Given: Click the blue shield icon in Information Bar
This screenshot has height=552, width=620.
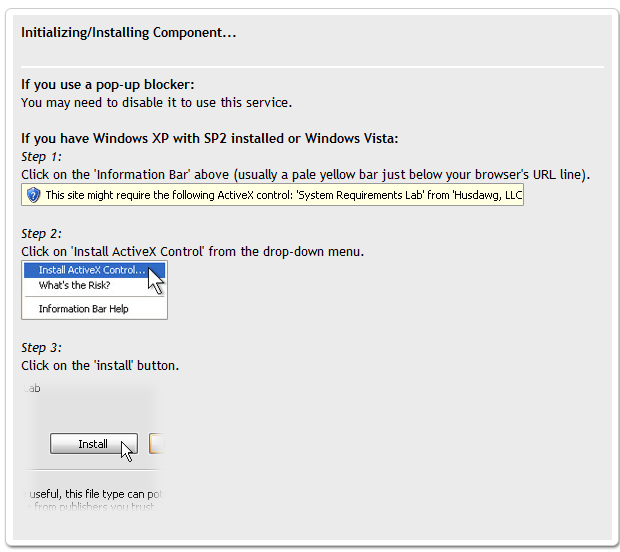Looking at the screenshot, I should [x=33, y=195].
